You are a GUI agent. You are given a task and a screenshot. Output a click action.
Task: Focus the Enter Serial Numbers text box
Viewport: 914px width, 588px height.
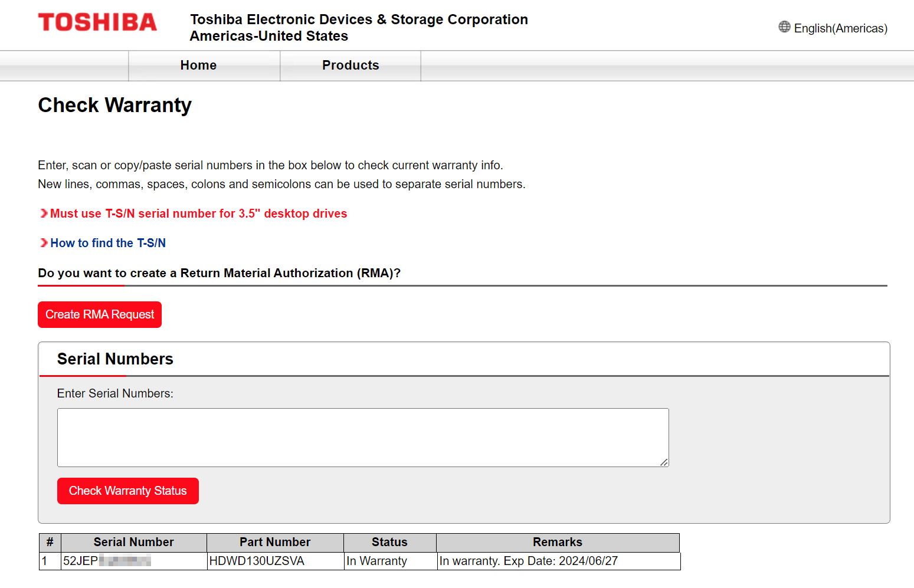tap(363, 438)
